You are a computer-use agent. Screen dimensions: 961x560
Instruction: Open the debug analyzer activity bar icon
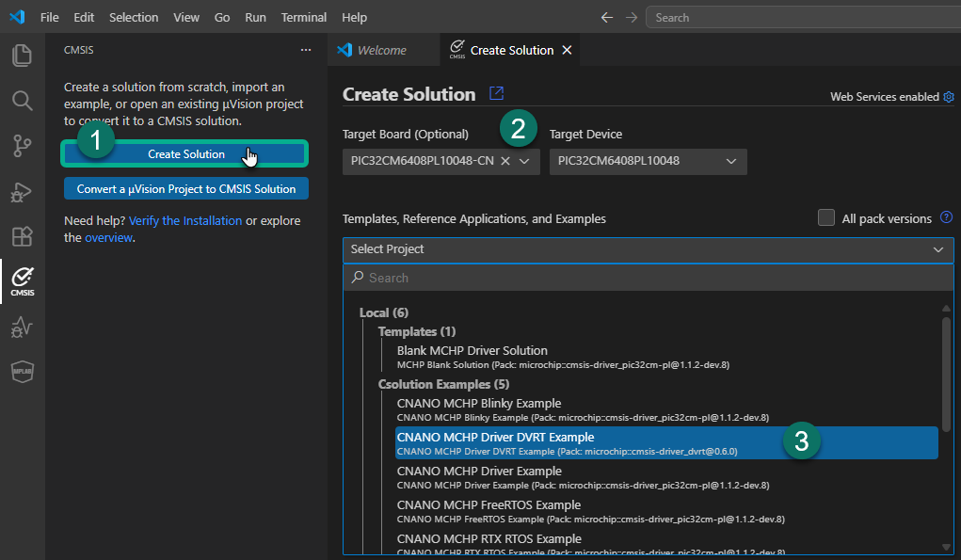click(x=22, y=327)
